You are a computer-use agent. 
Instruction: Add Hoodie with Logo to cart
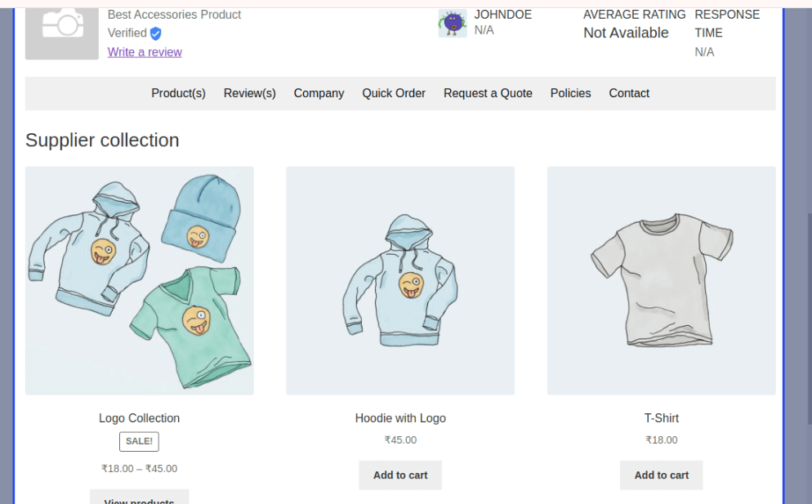click(x=400, y=475)
